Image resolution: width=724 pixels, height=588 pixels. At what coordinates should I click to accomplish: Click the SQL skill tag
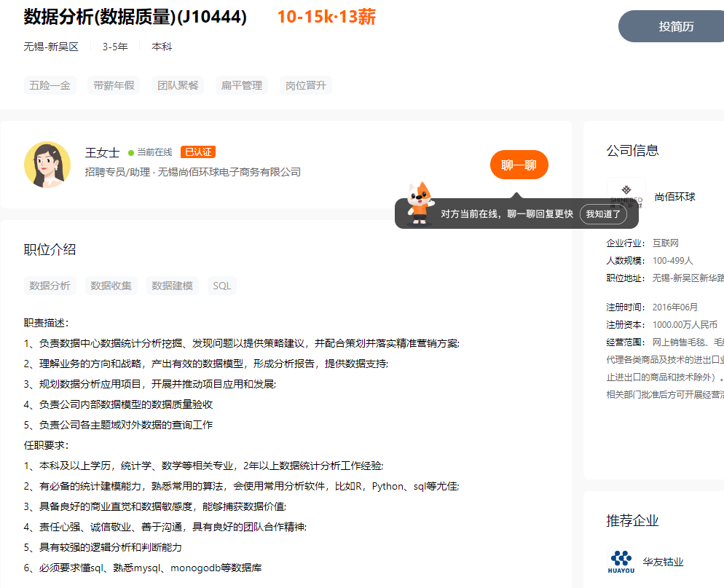pyautogui.click(x=222, y=286)
